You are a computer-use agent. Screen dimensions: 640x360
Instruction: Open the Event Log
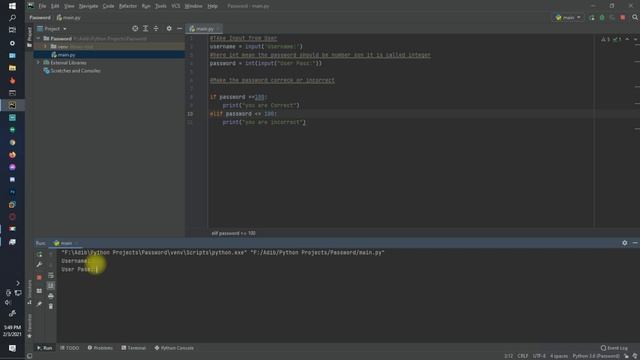(614, 348)
